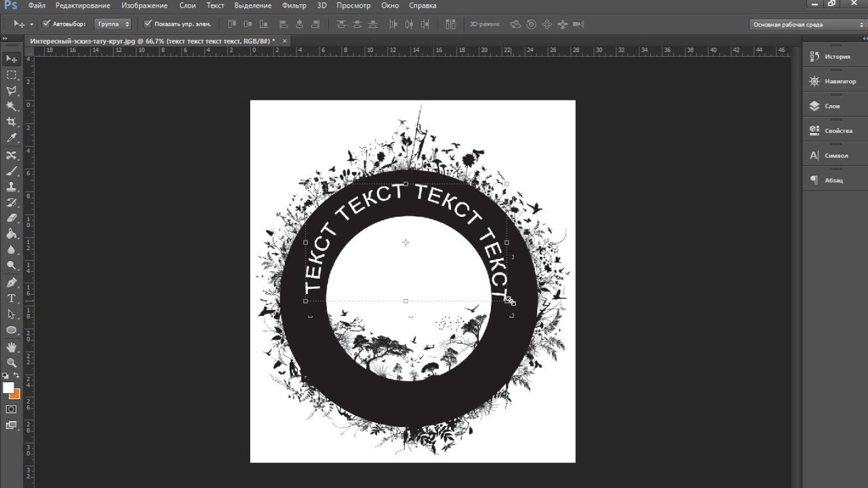The height and width of the screenshot is (488, 868).
Task: Select the Rectangular Marquee tool
Action: click(x=12, y=75)
